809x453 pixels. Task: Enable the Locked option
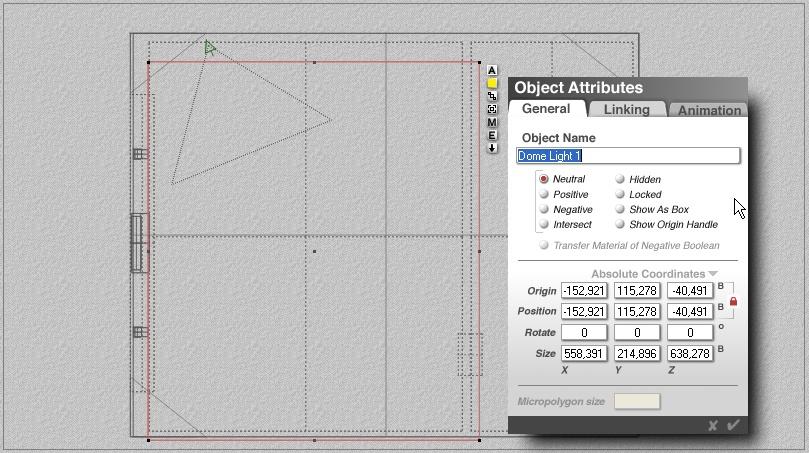pyautogui.click(x=620, y=194)
